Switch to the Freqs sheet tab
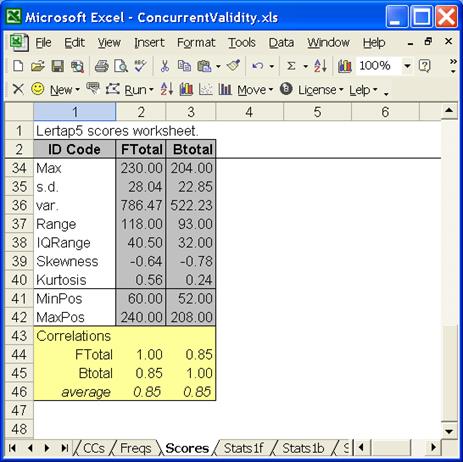 [x=135, y=448]
